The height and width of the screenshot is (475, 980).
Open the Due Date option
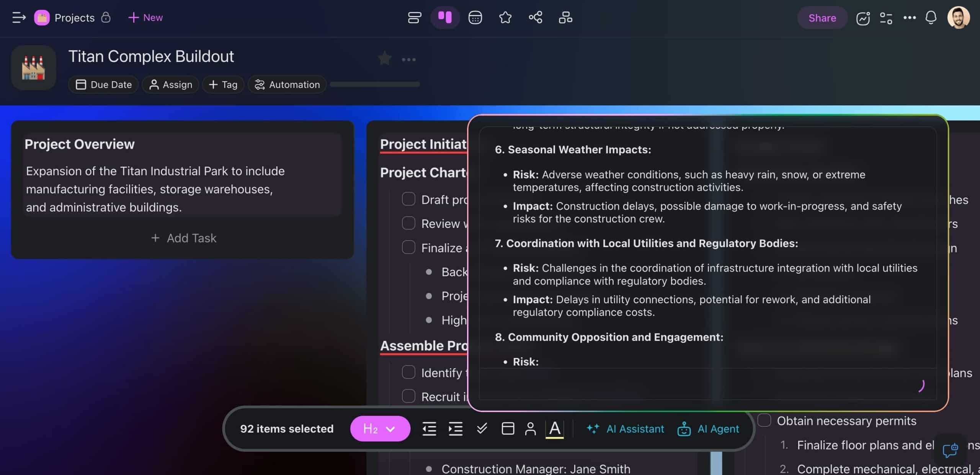103,85
